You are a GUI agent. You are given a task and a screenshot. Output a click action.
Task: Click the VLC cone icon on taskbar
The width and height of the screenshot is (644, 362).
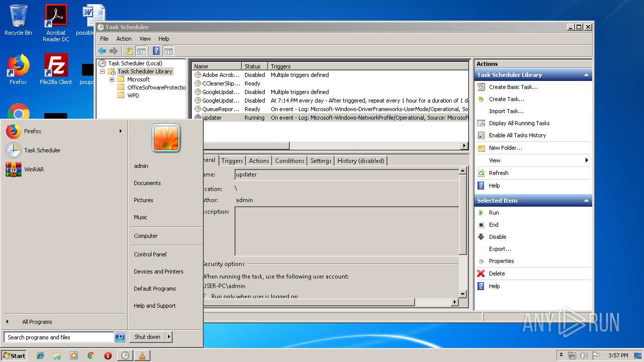[142, 355]
